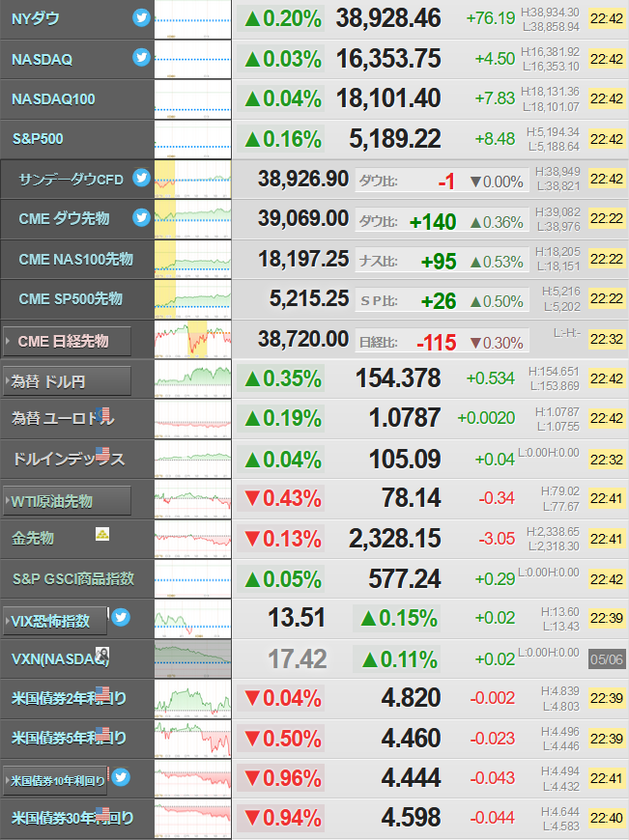629x840 pixels.
Task: Open the Twitter icon for サンデーダウCFD
Action: pos(142,178)
